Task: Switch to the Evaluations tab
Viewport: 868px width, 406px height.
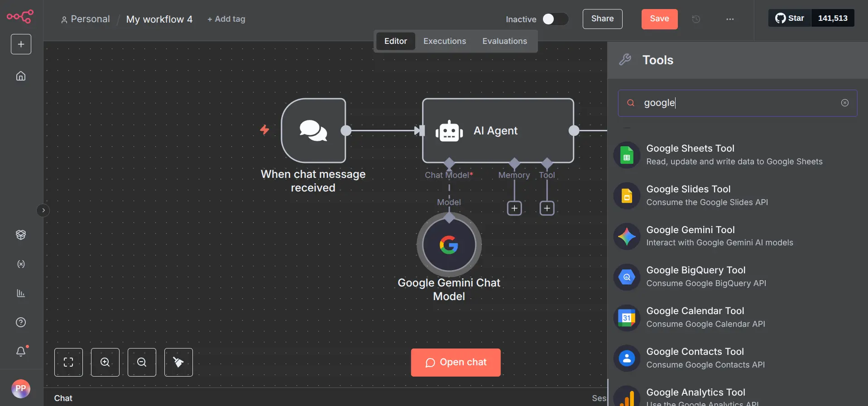Action: point(504,41)
